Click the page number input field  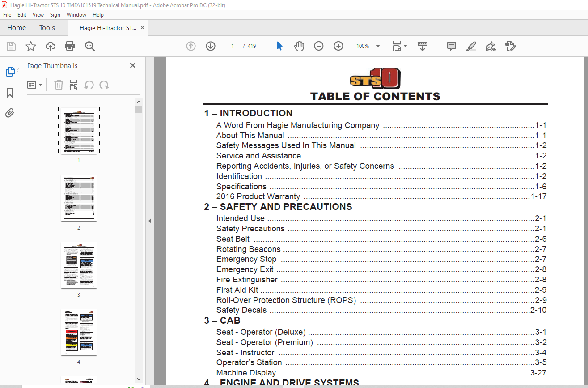click(233, 46)
